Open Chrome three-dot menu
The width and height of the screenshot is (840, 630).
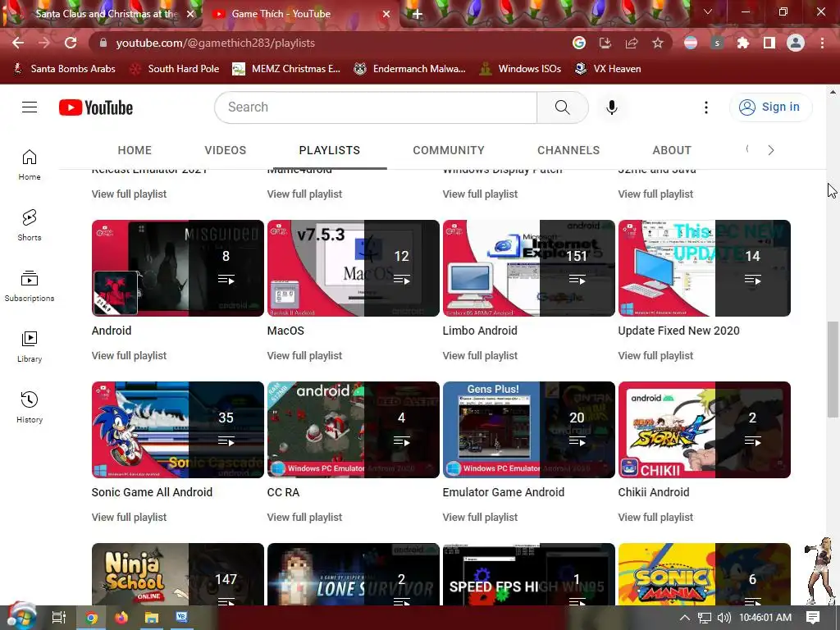tap(822, 43)
